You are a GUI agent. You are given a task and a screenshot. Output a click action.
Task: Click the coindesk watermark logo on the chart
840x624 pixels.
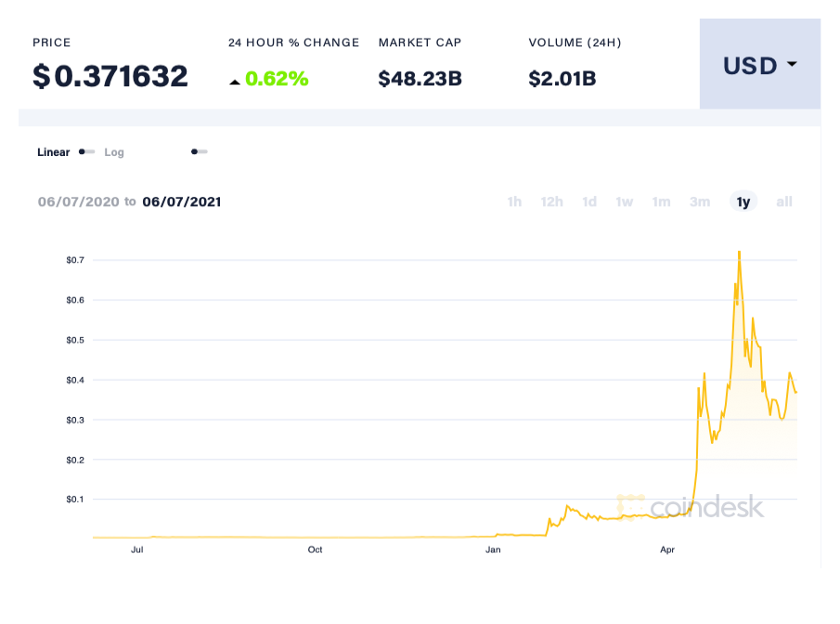tap(703, 508)
